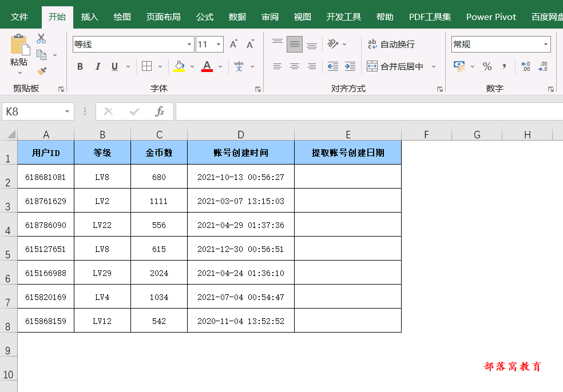Apply cell borders icon
Viewport: 563px width, 392px height.
click(146, 66)
